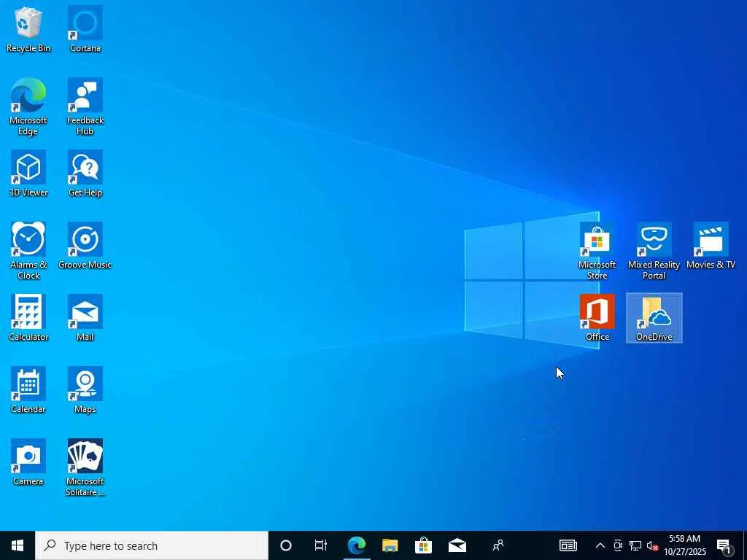Open the People taskbar button
747x560 pixels.
tap(498, 545)
